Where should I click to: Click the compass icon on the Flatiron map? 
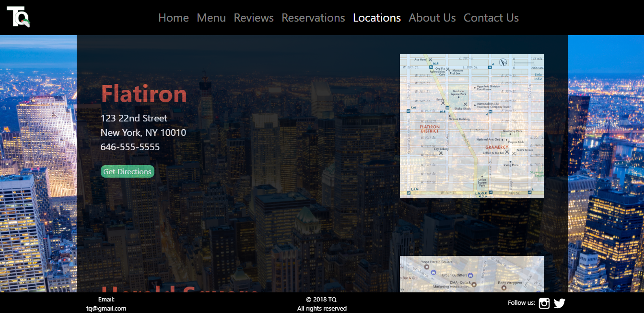[x=503, y=63]
